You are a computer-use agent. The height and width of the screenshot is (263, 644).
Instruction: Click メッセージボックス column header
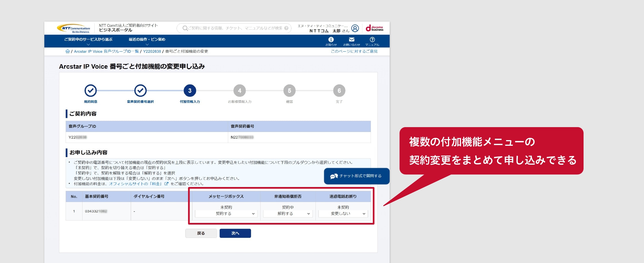point(226,196)
